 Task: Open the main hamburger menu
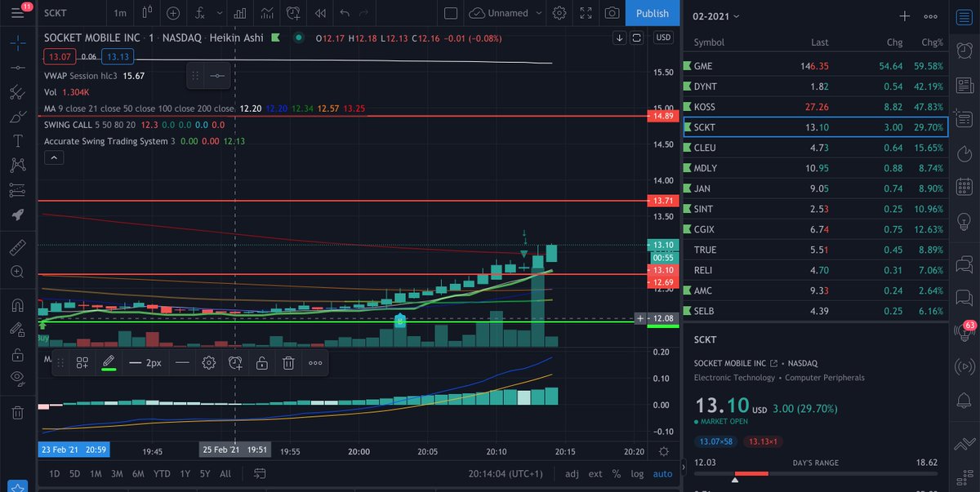point(17,13)
